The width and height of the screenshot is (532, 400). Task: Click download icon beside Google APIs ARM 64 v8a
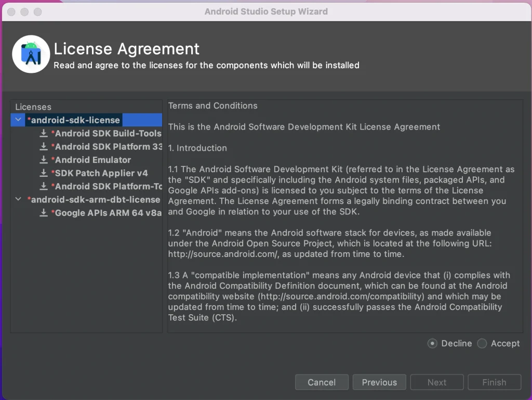[x=44, y=213]
